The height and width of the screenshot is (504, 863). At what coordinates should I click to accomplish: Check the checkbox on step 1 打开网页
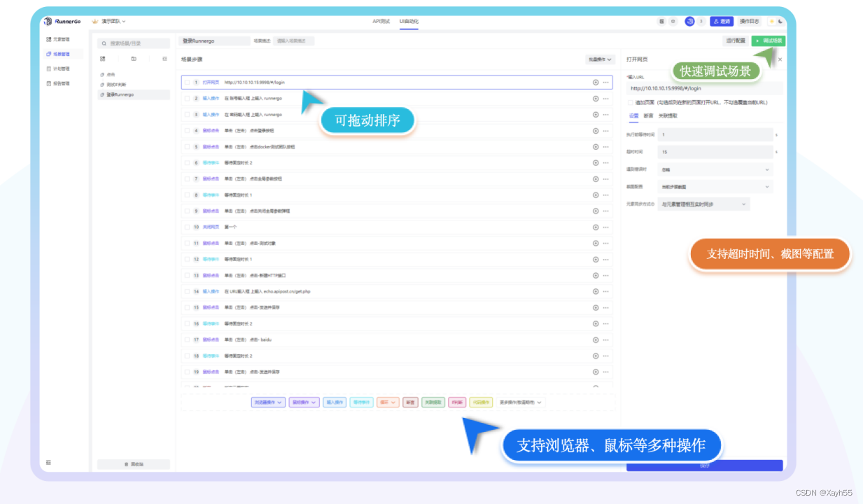pos(188,82)
